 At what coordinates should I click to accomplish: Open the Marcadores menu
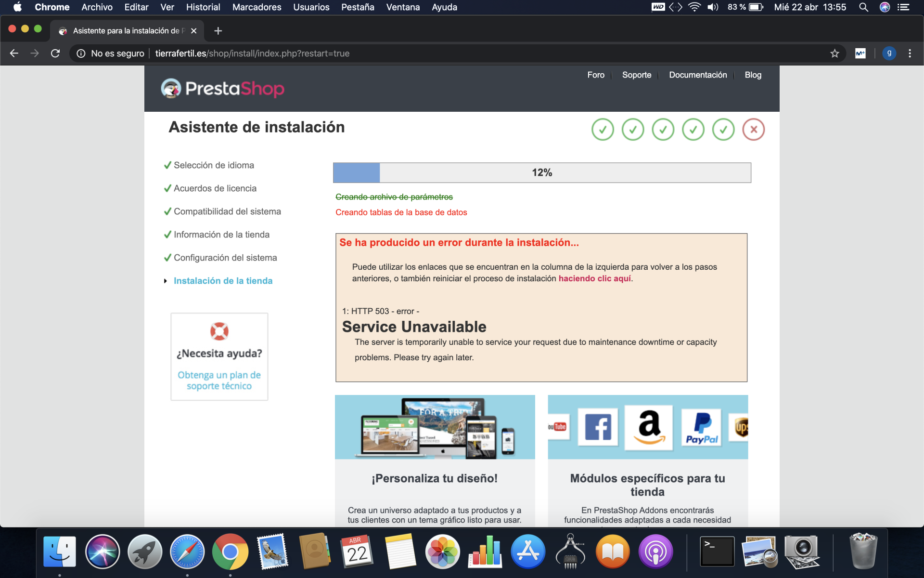pos(257,7)
